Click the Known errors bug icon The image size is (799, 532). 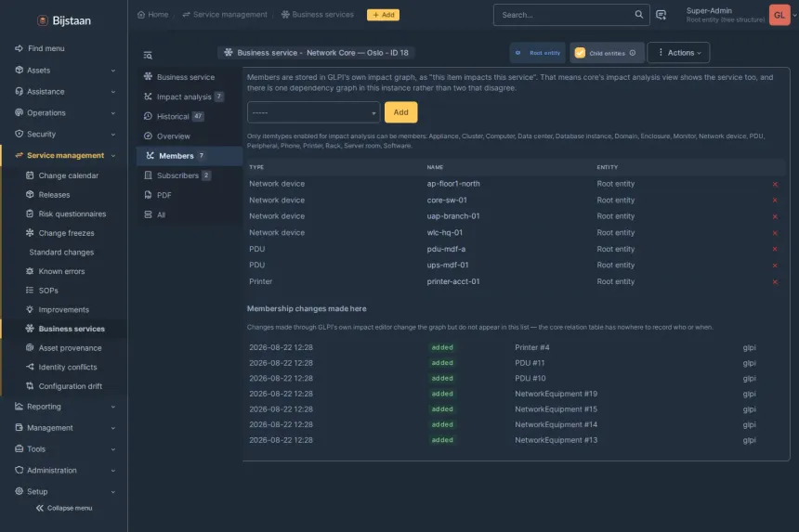click(x=30, y=271)
